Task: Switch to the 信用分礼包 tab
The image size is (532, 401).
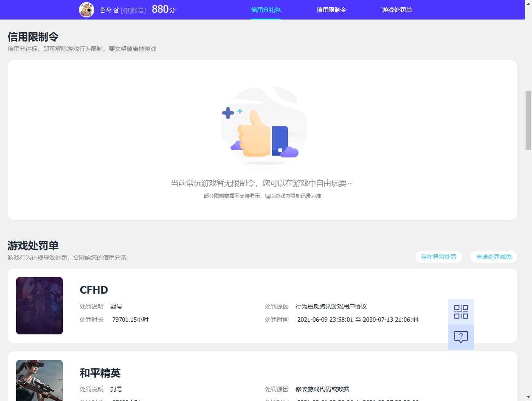Action: pos(266,10)
